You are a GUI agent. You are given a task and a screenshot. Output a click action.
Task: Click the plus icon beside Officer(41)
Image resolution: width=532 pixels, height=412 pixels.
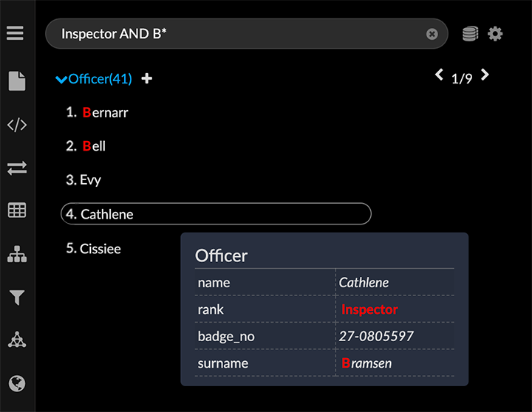pos(147,78)
